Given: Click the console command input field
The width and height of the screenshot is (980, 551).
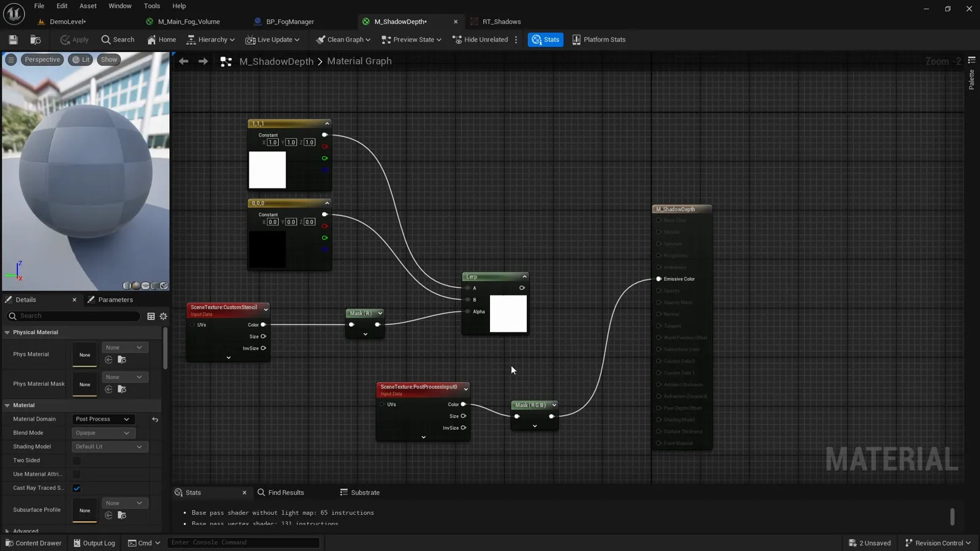Looking at the screenshot, I should coord(243,543).
